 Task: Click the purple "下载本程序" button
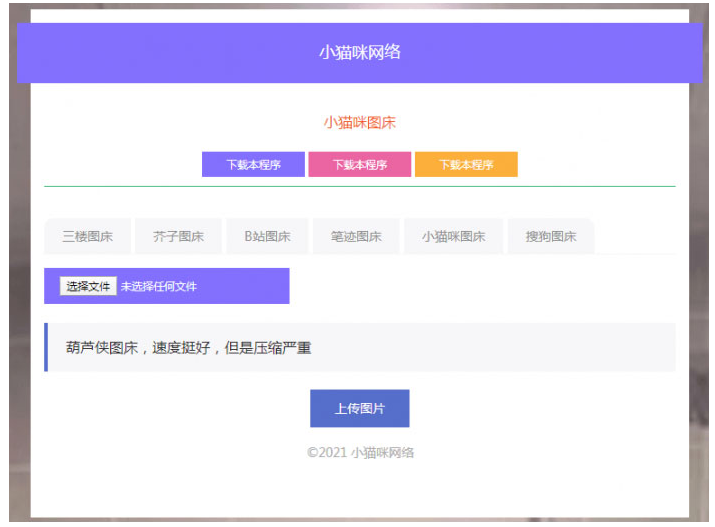[x=253, y=165]
